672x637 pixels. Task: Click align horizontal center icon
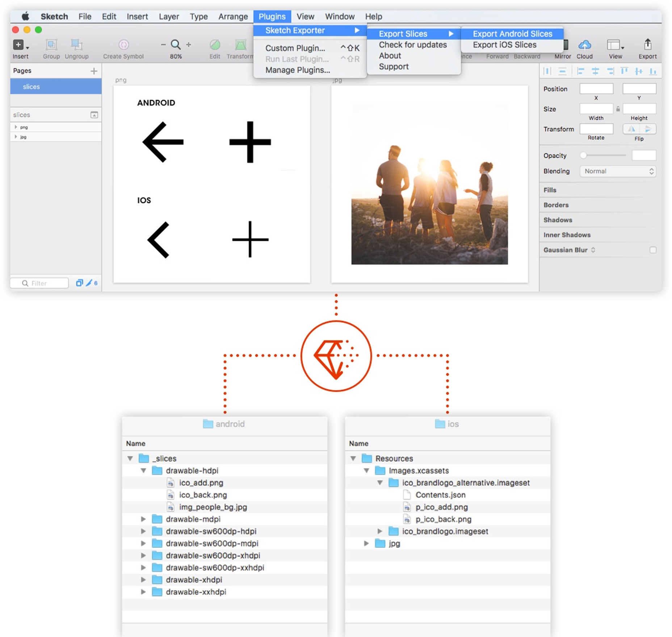[x=595, y=71]
